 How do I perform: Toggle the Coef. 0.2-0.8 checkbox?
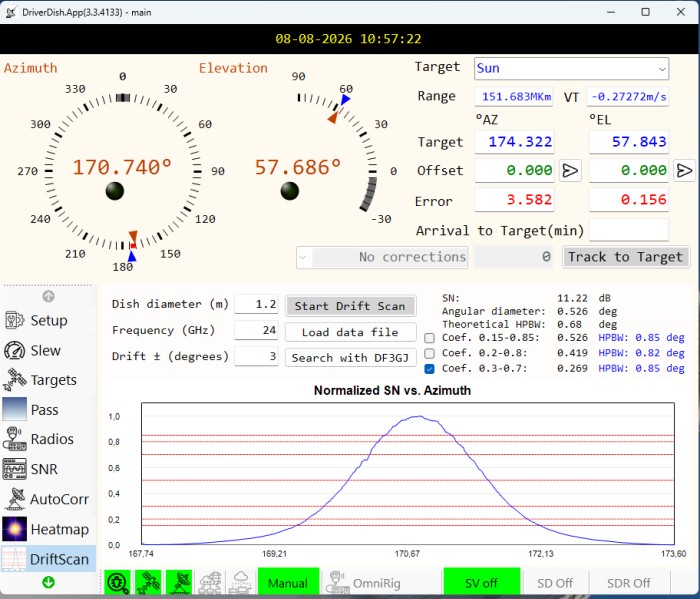pos(429,354)
